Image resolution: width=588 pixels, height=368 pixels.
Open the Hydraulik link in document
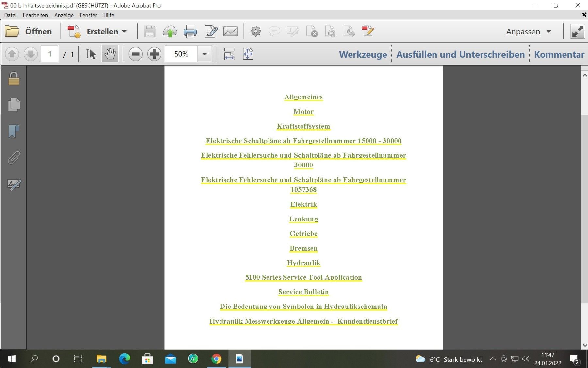tap(303, 263)
